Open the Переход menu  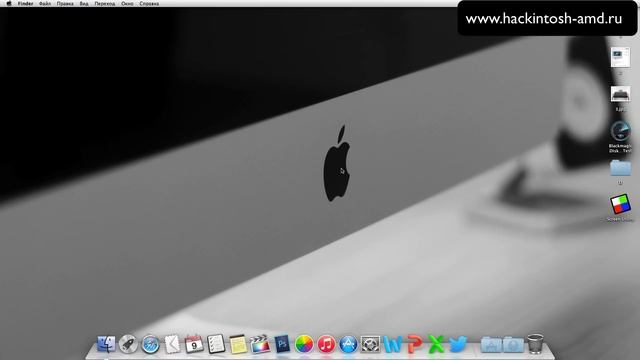[x=104, y=3]
